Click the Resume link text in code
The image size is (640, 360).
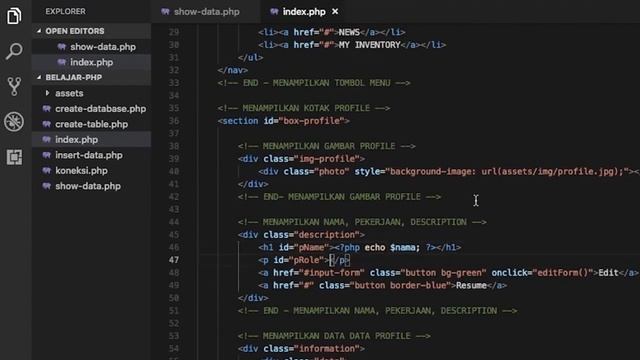pyautogui.click(x=471, y=285)
